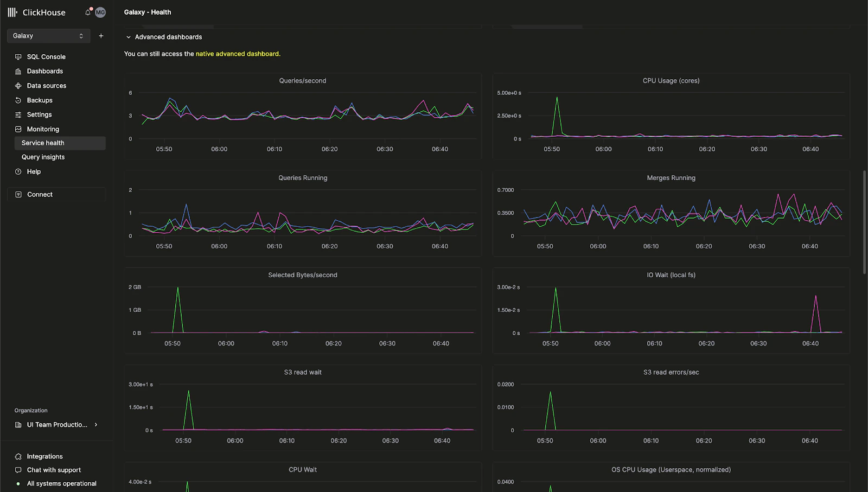Screen dimensions: 868x492
Task: Click the Help question mark icon
Action: pos(18,171)
